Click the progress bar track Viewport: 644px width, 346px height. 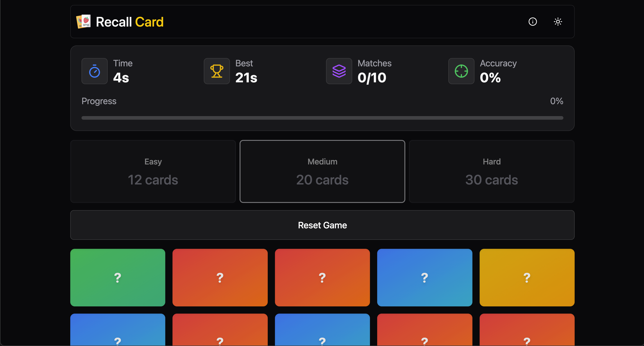point(322,118)
